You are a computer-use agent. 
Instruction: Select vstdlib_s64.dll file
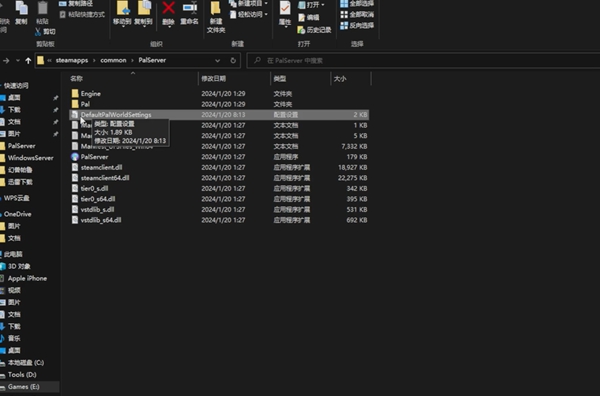click(x=219, y=220)
